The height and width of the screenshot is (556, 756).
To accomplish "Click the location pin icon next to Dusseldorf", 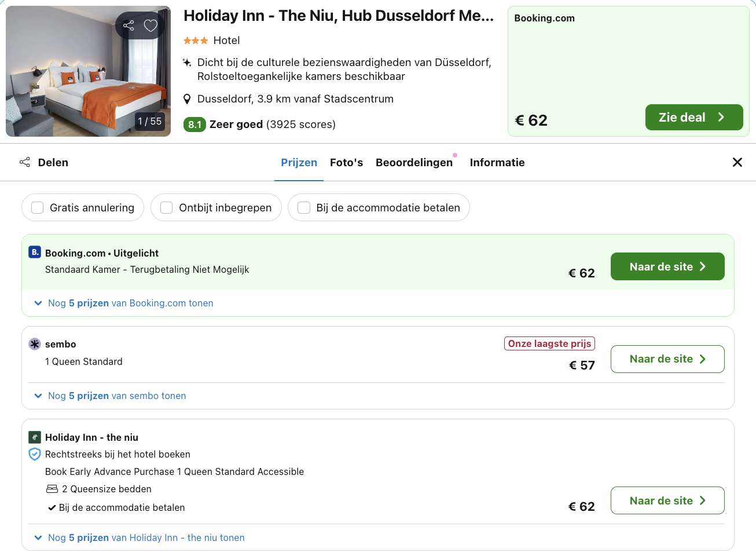I will click(187, 99).
